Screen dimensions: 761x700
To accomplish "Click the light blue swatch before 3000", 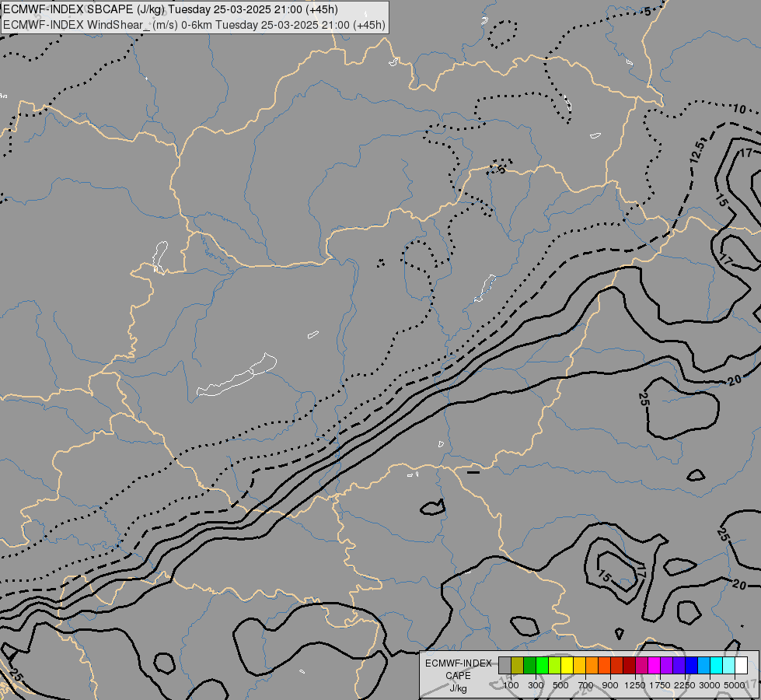I will click(704, 666).
